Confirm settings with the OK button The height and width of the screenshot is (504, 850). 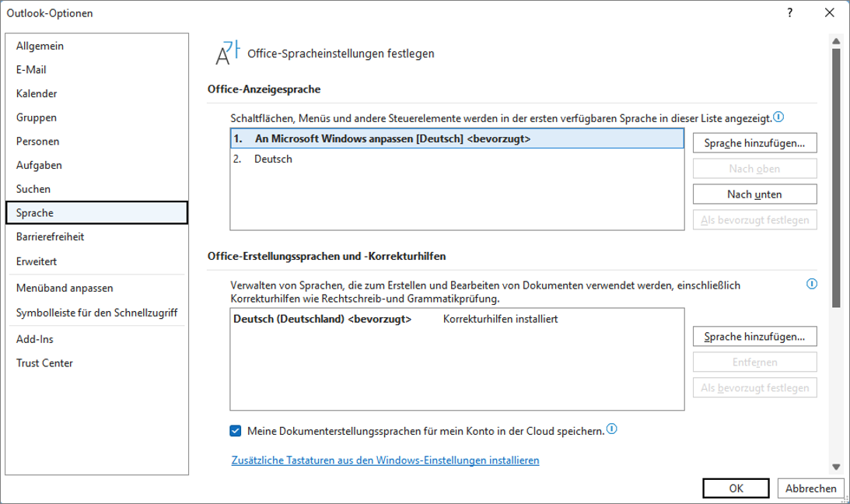736,488
